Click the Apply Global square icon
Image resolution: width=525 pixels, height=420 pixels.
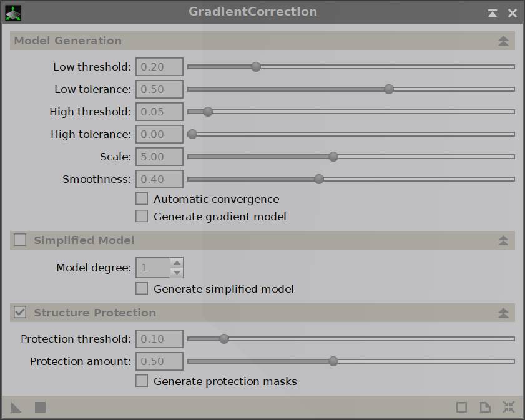[40, 408]
